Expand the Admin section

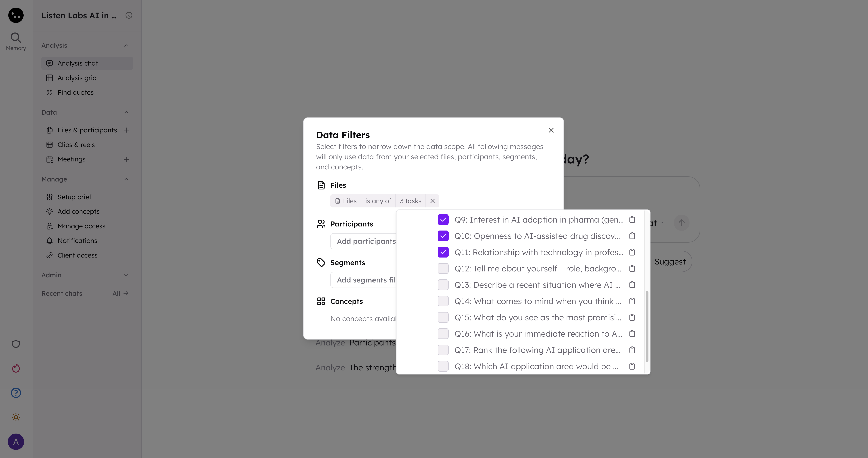pos(126,275)
